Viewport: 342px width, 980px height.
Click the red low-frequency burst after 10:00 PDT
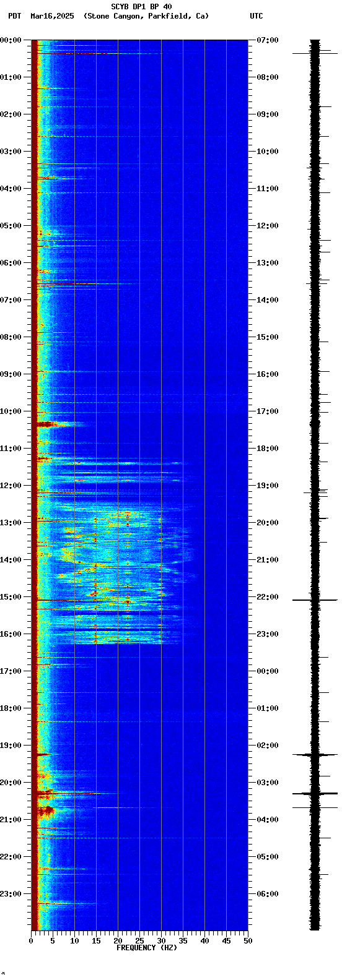tap(47, 424)
